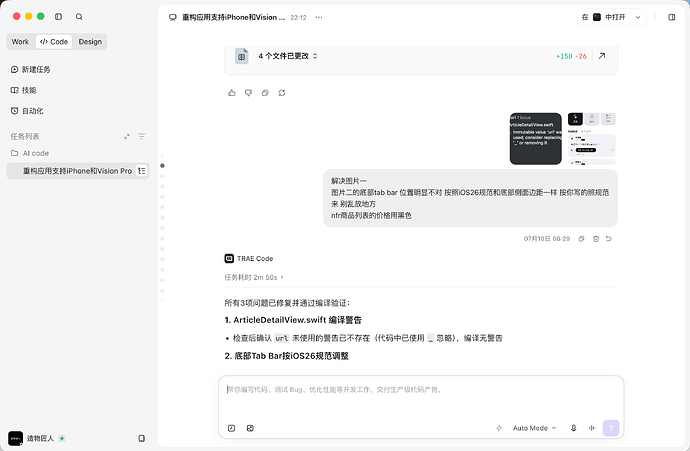The image size is (690, 451).
Task: Send message with the arrow button
Action: pos(611,428)
